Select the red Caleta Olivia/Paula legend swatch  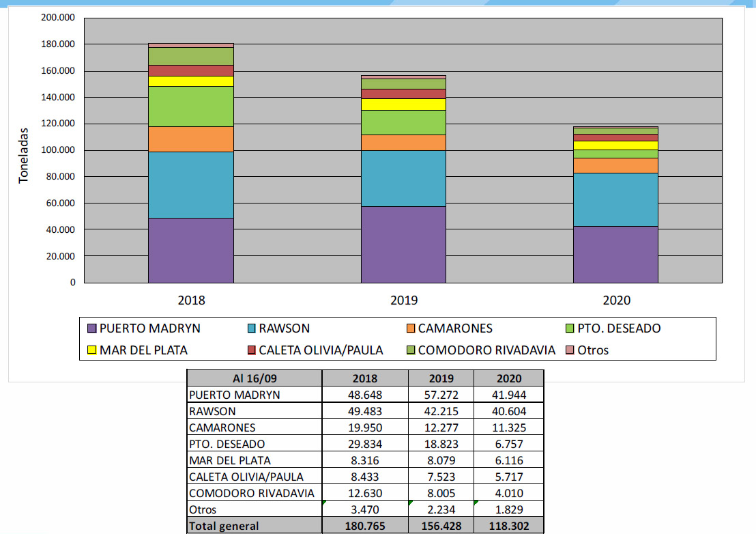(252, 350)
